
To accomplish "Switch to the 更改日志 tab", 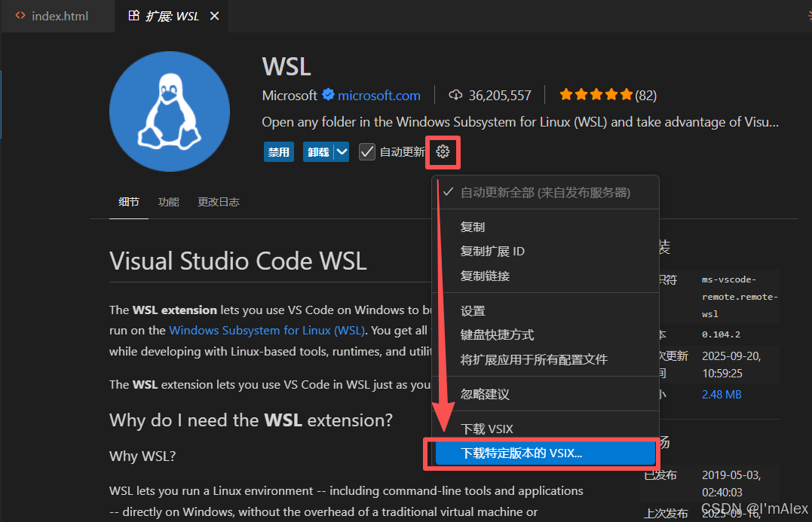I will point(219,202).
